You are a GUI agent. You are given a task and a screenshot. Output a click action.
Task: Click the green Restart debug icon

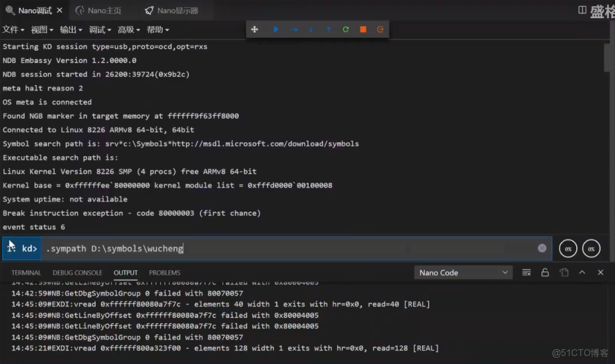click(346, 30)
